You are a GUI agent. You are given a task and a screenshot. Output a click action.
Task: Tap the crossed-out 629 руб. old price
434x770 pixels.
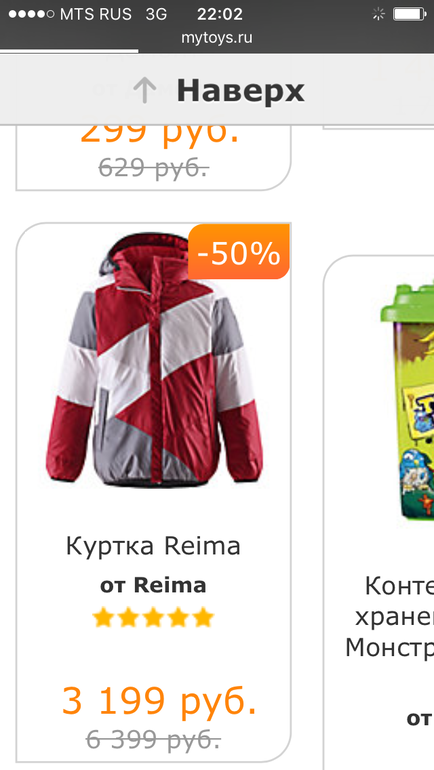click(153, 168)
